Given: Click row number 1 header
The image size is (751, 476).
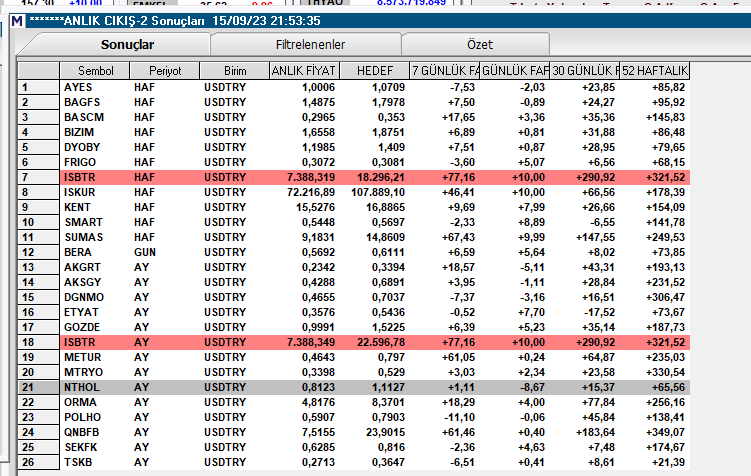Looking at the screenshot, I should 38,87.
